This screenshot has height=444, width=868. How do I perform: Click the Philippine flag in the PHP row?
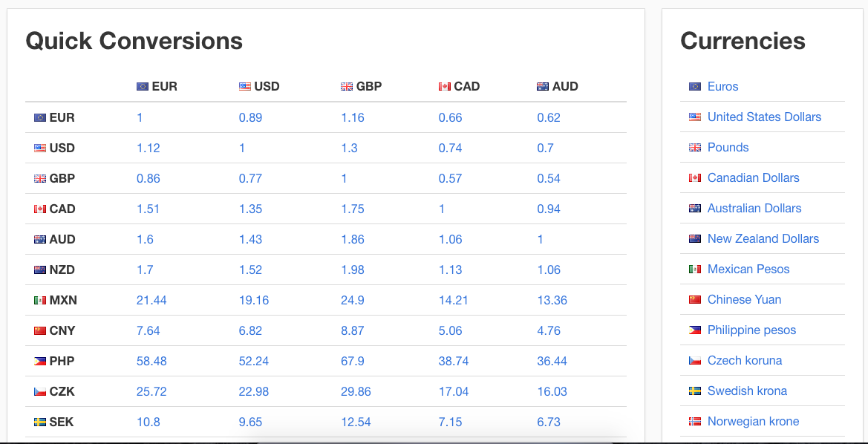pos(40,361)
